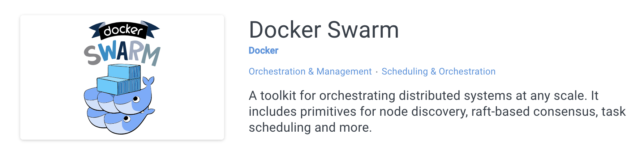The image size is (644, 157).
Task: Click the "raft-based consensus" text in description
Action: (x=534, y=111)
